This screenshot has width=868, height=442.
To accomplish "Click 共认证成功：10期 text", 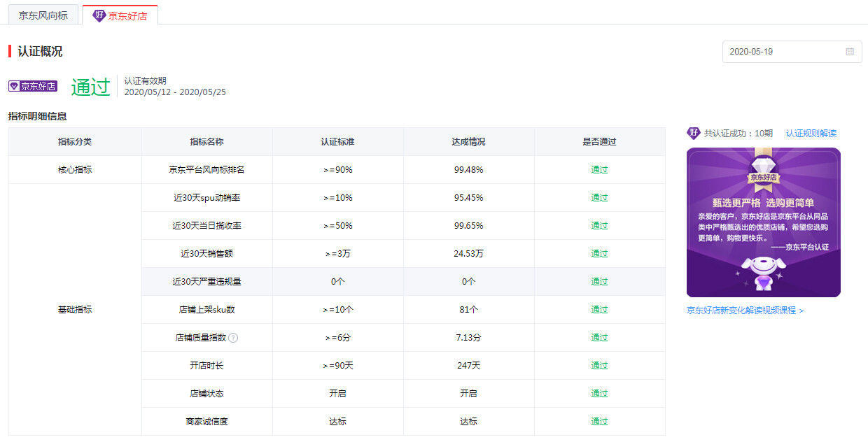I will 738,134.
